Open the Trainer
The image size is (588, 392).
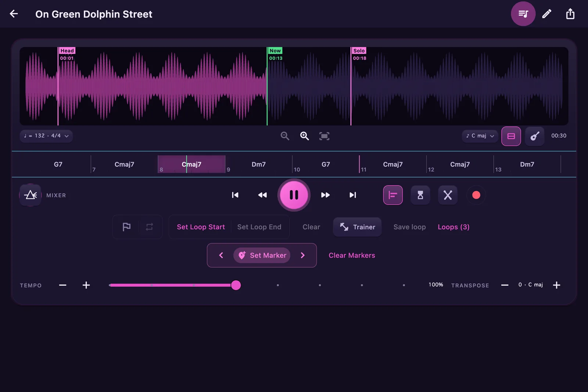click(x=357, y=227)
